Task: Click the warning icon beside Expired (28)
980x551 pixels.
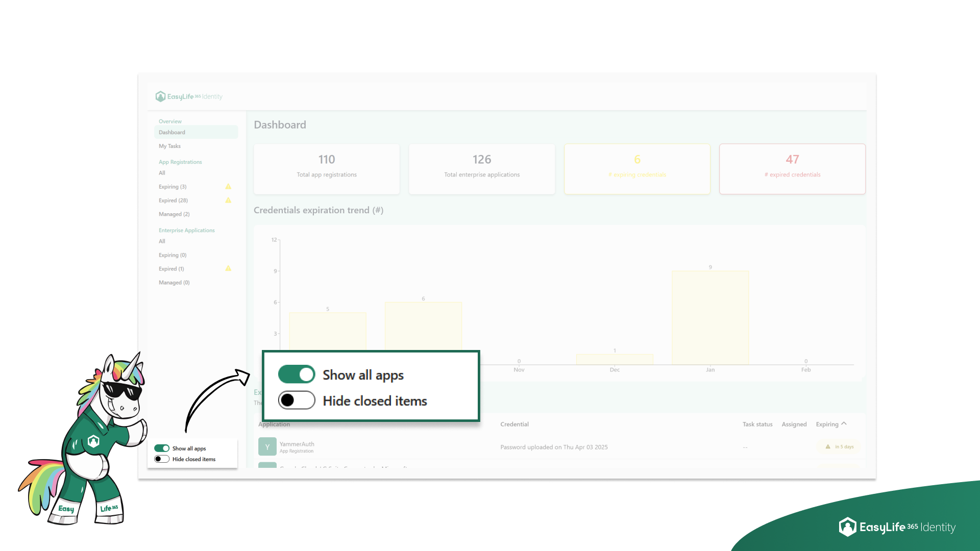Action: (228, 201)
